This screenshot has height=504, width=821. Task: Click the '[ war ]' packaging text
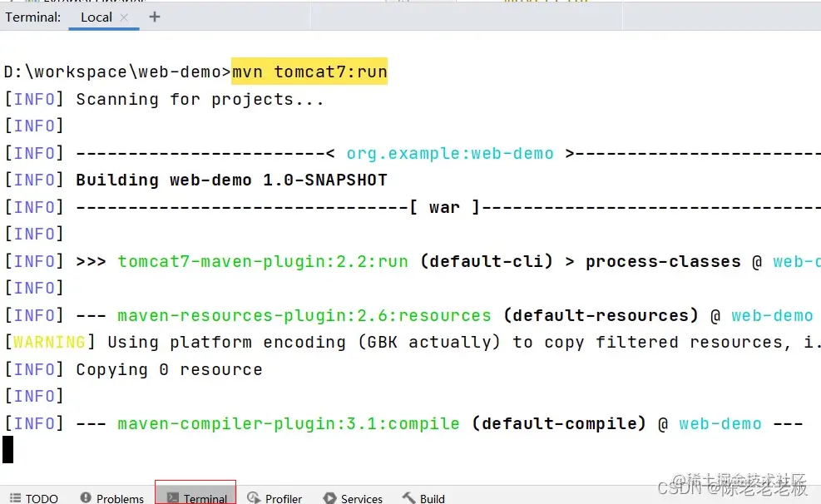(x=444, y=207)
